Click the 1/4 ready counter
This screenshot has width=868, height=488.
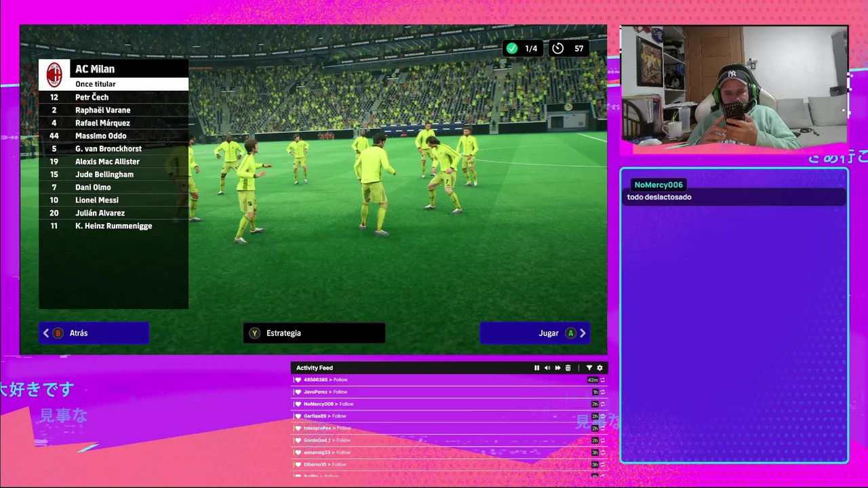(x=531, y=49)
